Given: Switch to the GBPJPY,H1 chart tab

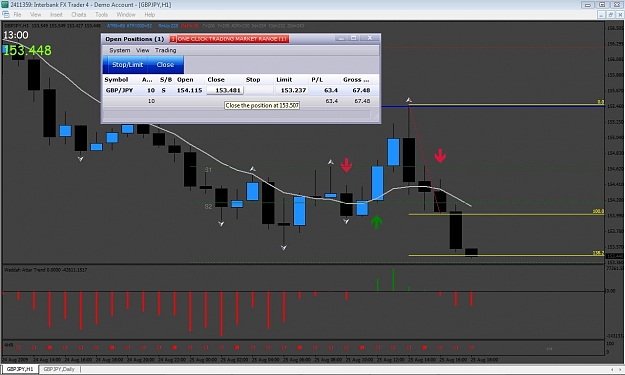Looking at the screenshot, I should click(x=20, y=369).
